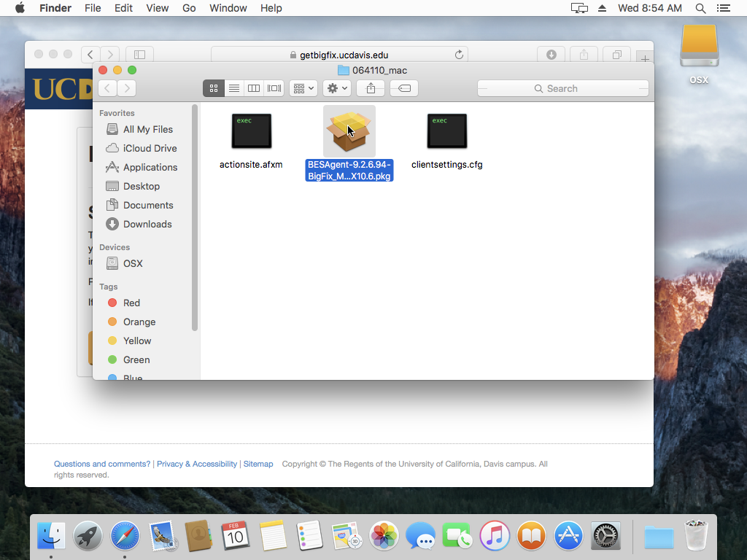Click the Finder Search field
Image resolution: width=747 pixels, height=560 pixels.
(562, 88)
